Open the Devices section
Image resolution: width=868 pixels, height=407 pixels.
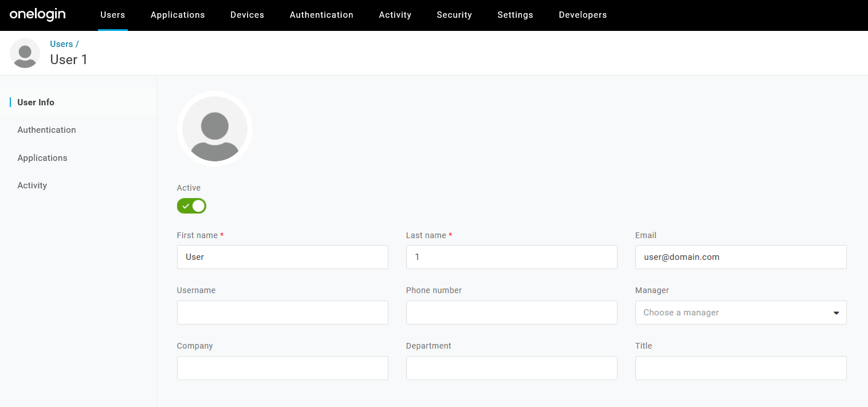tap(247, 15)
